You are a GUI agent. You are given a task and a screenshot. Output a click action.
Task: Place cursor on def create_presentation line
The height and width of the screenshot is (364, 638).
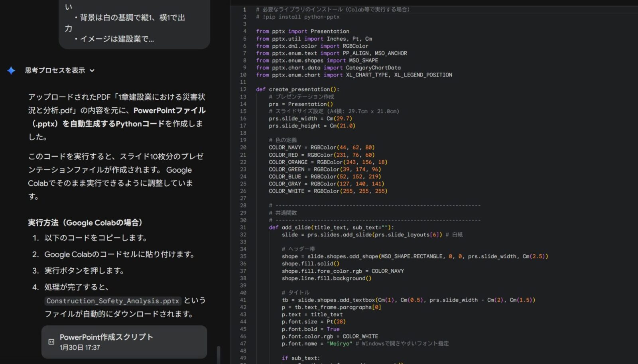(x=297, y=89)
